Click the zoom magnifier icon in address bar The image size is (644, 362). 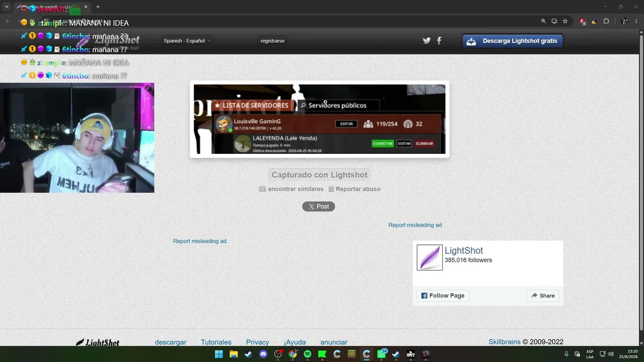[x=543, y=21]
